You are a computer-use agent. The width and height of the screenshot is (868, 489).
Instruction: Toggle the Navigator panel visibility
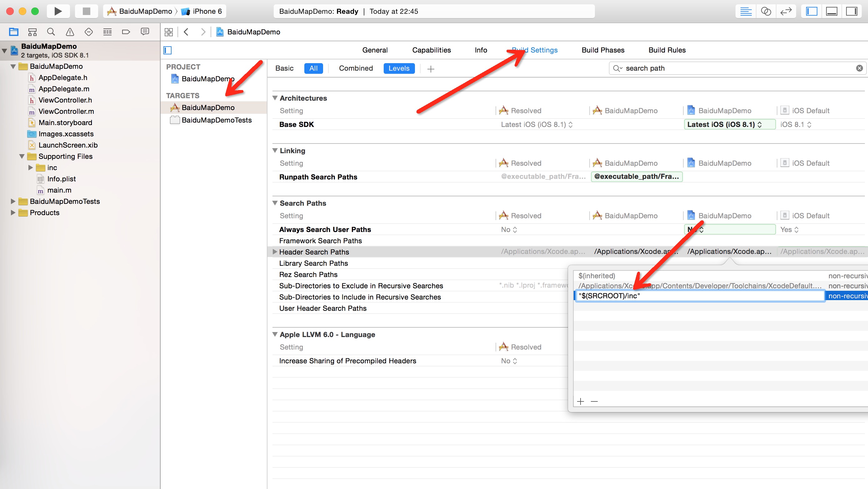[811, 12]
